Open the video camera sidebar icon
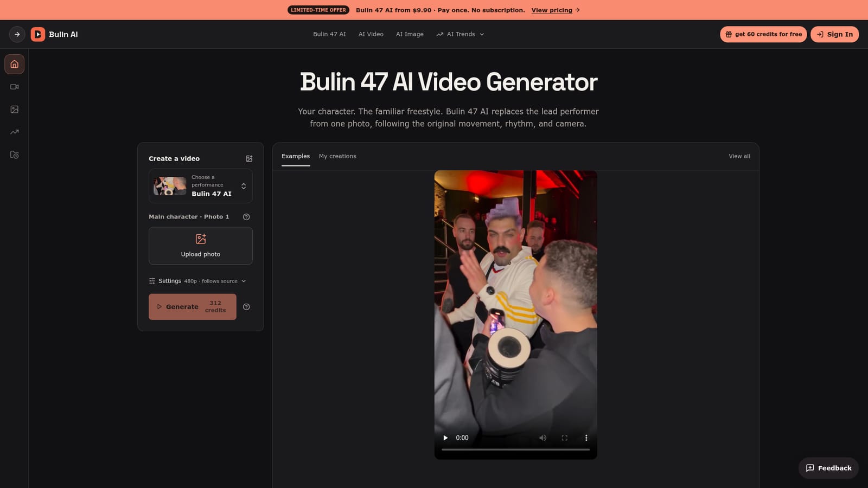This screenshot has height=488, width=868. click(x=15, y=87)
